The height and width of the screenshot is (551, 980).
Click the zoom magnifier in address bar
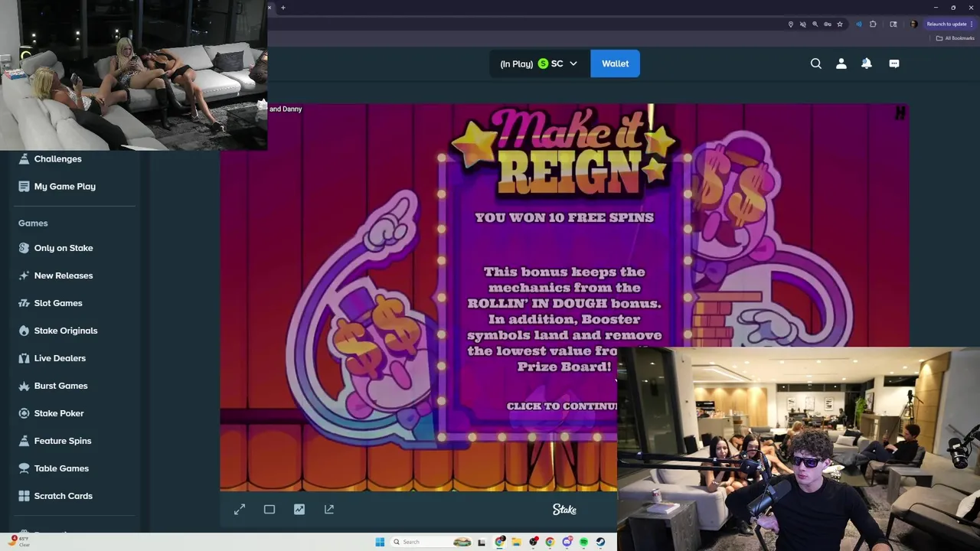(x=815, y=24)
